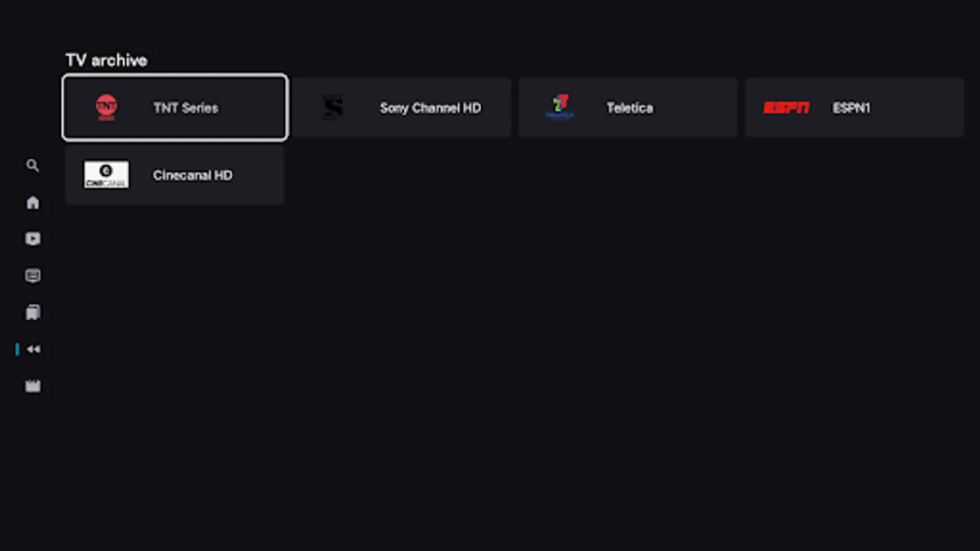Open search from the sidebar

click(x=32, y=165)
